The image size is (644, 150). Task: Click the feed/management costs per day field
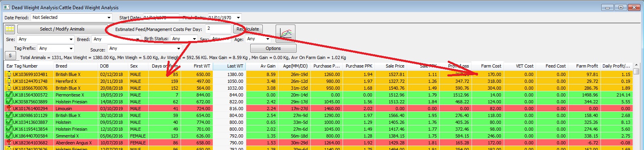pos(218,29)
